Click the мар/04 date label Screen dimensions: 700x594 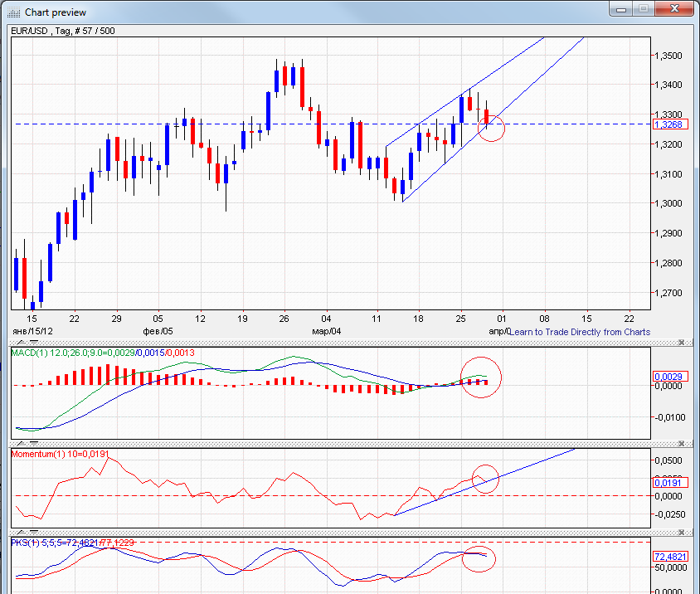point(326,331)
